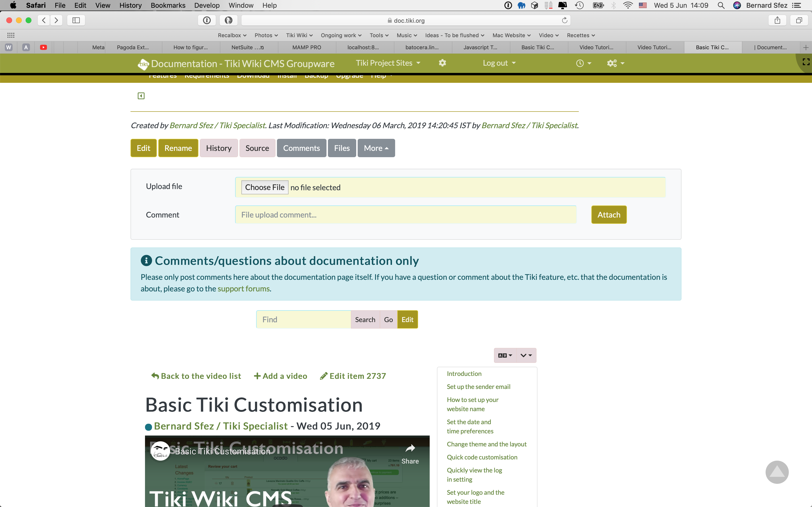This screenshot has height=507, width=812.
Task: Switch to the MAMP PRO tab
Action: click(x=307, y=47)
